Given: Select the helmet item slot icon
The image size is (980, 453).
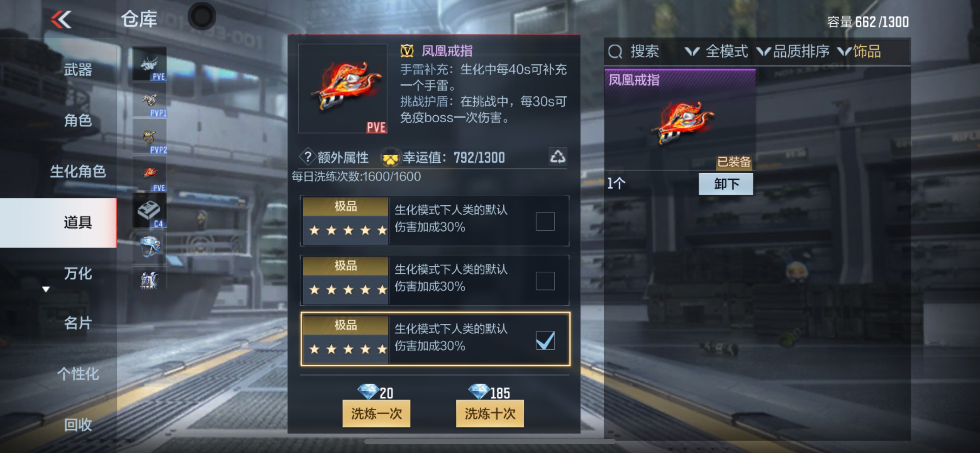Looking at the screenshot, I should click(x=149, y=247).
